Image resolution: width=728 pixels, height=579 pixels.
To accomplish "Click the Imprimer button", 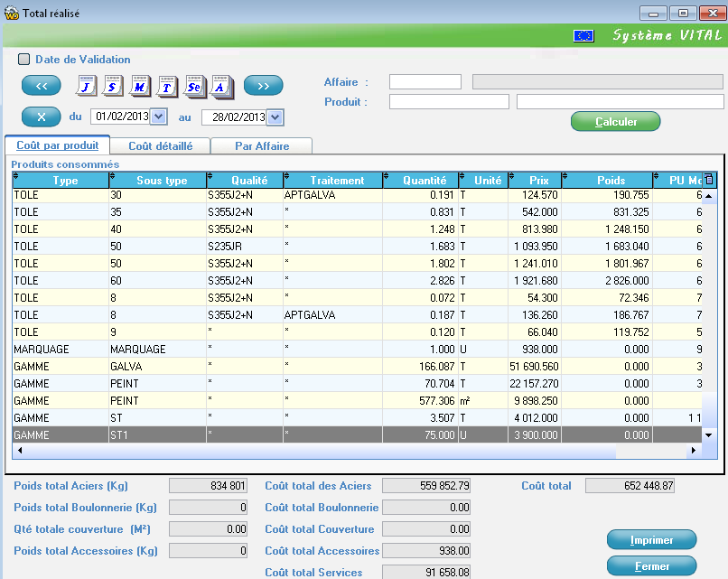I will pyautogui.click(x=651, y=540).
